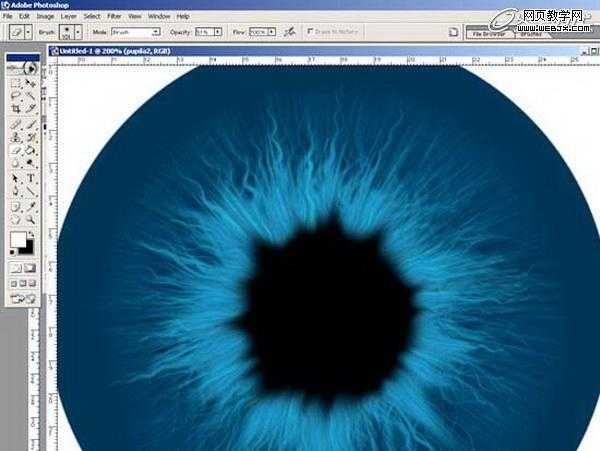
Task: Click the foreground color swatch
Action: (x=17, y=240)
